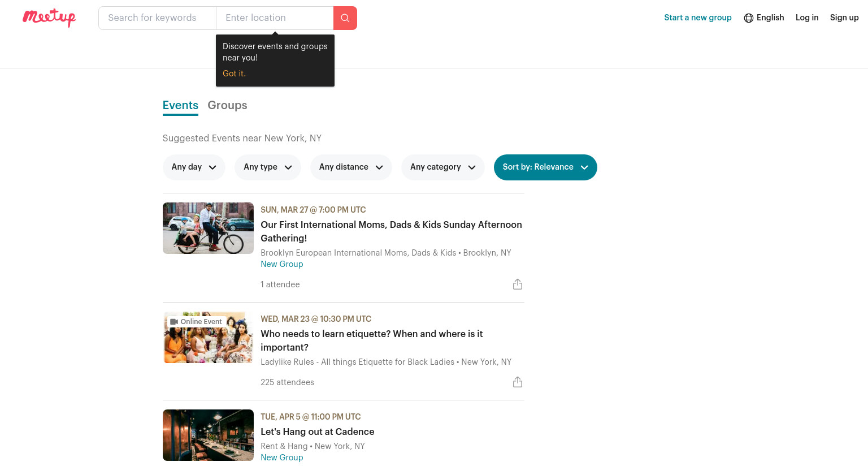Open the etiquette event thumbnail

tap(208, 338)
